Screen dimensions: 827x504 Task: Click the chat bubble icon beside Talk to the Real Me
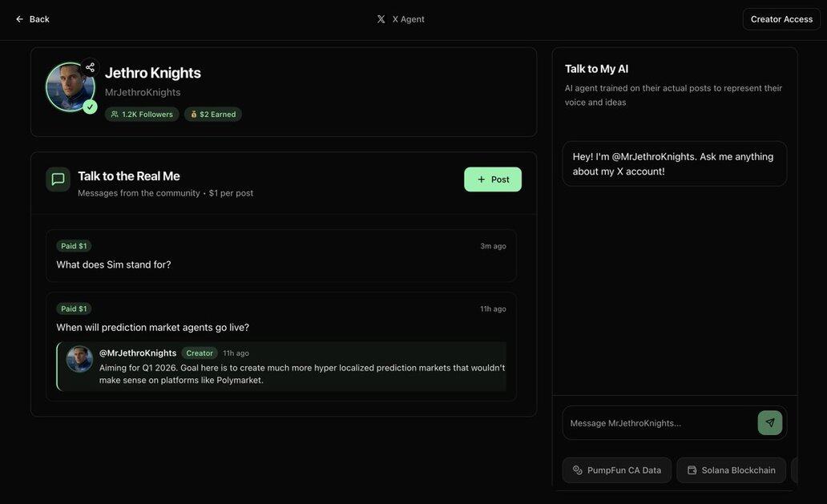pos(58,179)
